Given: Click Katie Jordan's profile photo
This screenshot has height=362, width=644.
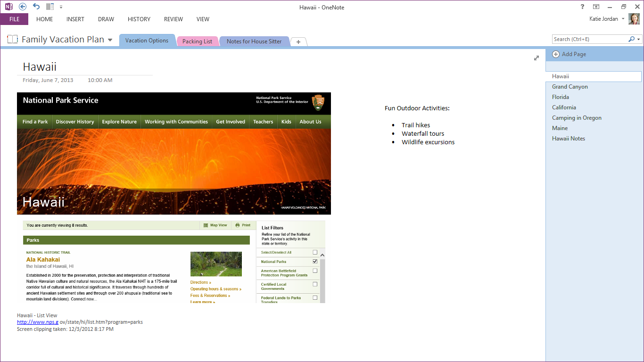Looking at the screenshot, I should click(x=634, y=19).
